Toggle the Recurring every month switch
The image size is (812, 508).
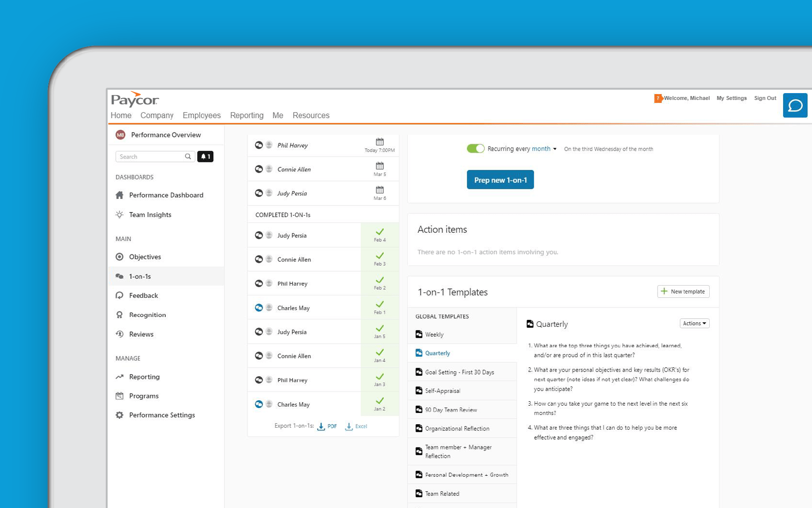475,149
